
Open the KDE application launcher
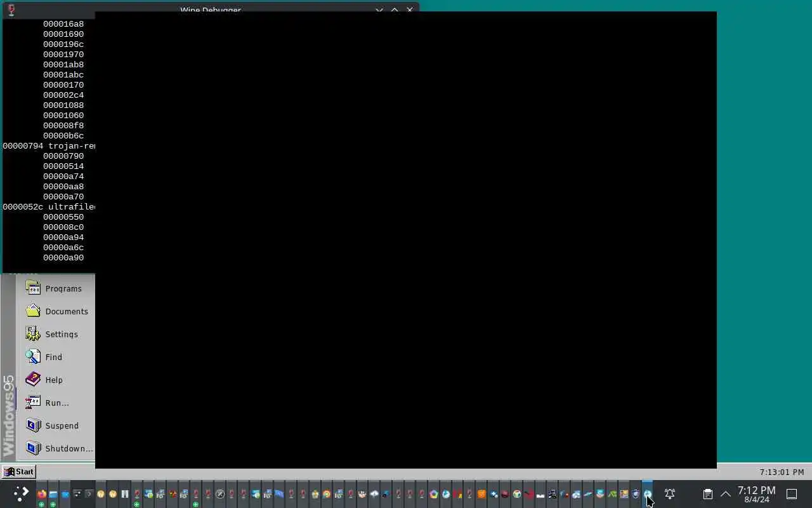pyautogui.click(x=21, y=493)
